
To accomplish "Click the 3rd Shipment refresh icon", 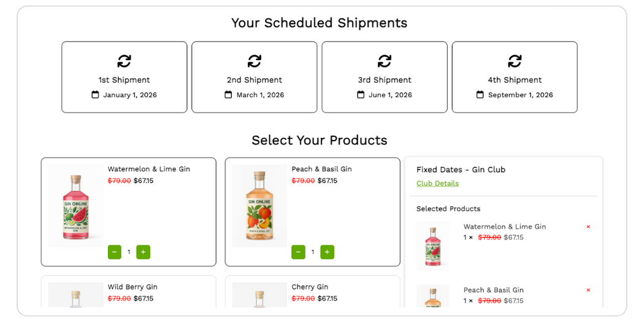I will click(385, 61).
